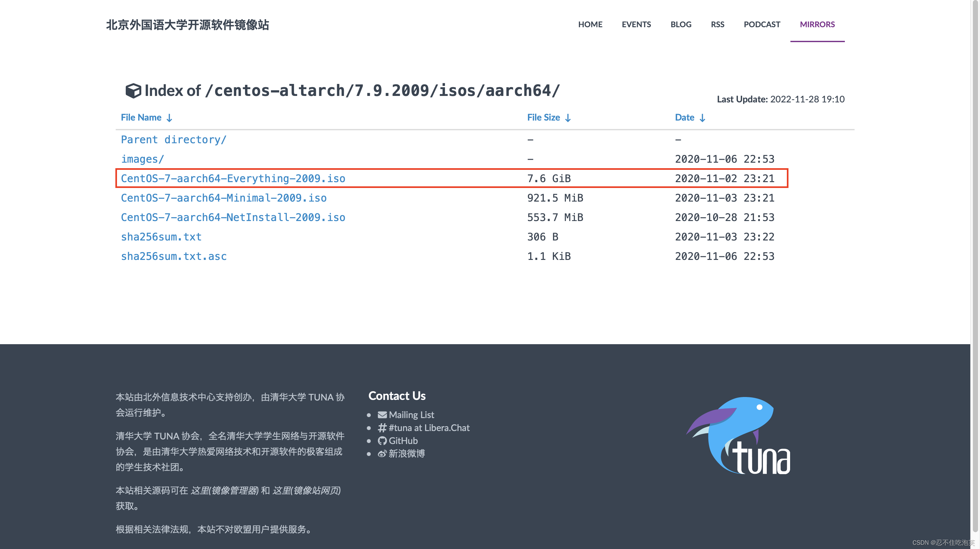Open the images/ folder link

142,159
